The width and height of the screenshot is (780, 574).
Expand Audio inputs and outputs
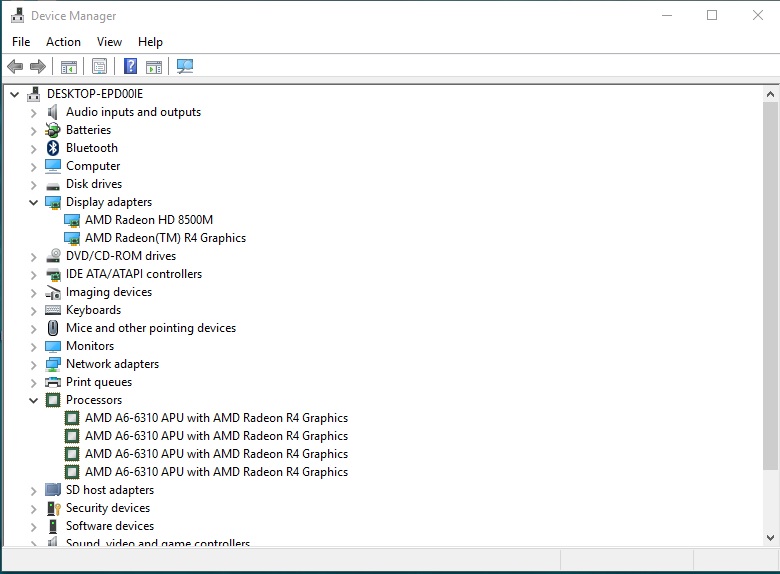click(33, 113)
